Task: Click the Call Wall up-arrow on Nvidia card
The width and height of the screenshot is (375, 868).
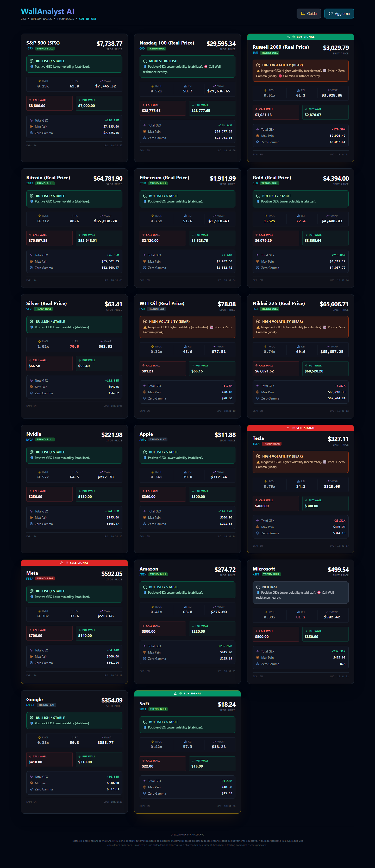Action: 30,491
